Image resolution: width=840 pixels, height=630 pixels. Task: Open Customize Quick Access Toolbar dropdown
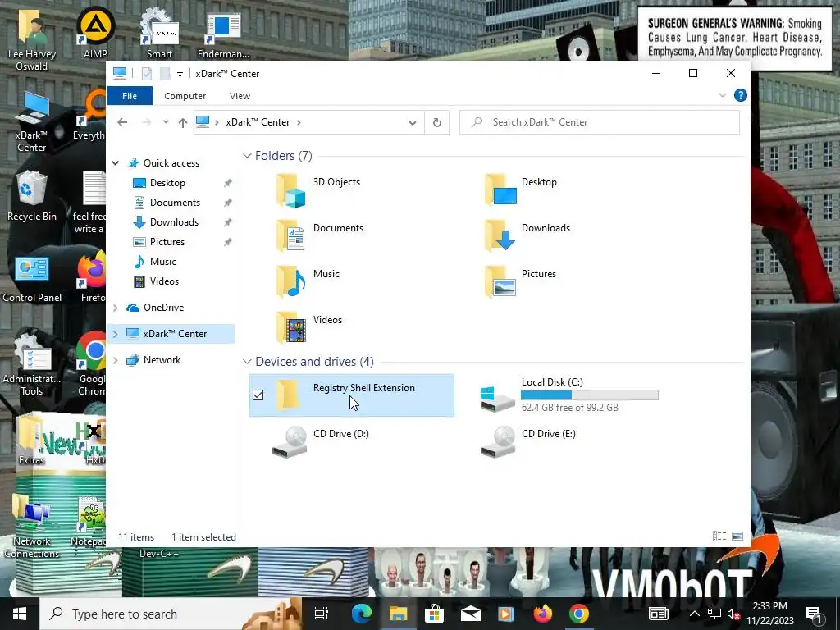coord(180,75)
